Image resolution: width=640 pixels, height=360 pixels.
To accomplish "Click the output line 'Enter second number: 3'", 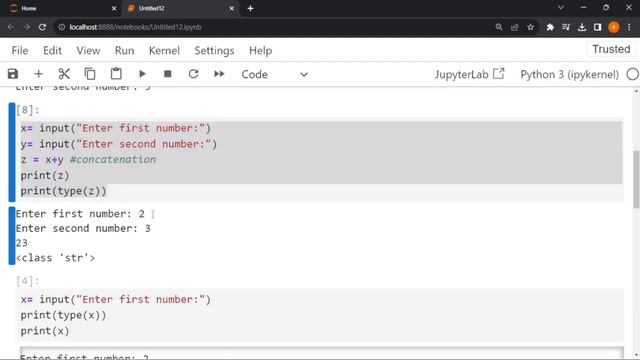I will [x=83, y=229].
